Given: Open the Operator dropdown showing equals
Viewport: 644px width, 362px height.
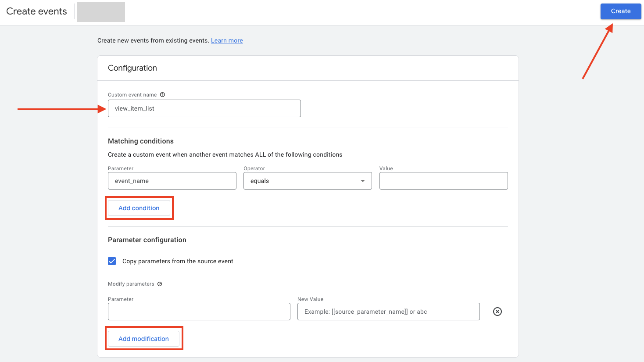Looking at the screenshot, I should click(303, 181).
